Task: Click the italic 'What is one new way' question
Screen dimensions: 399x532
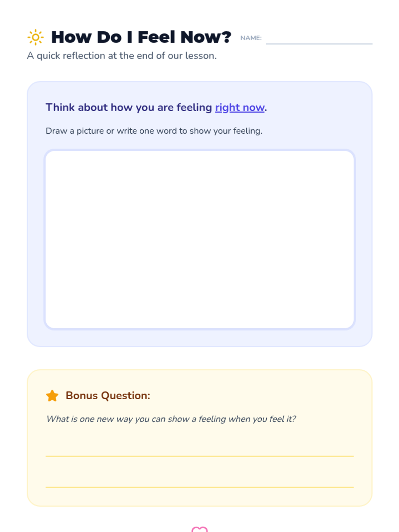Action: tap(171, 419)
